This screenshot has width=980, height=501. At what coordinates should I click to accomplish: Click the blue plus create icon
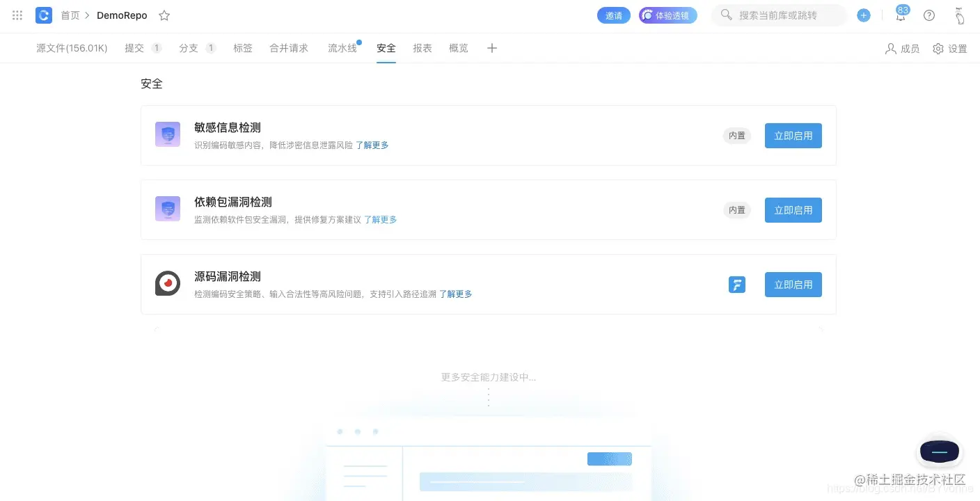(x=864, y=15)
